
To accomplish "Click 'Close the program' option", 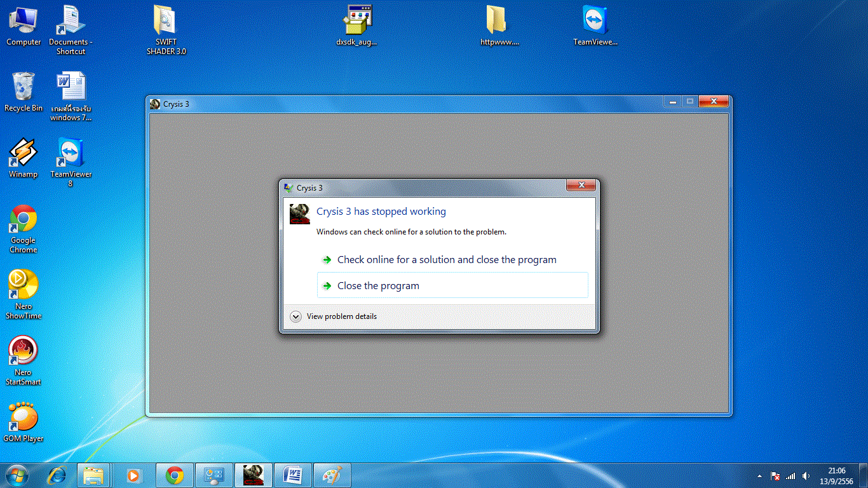I will 378,286.
